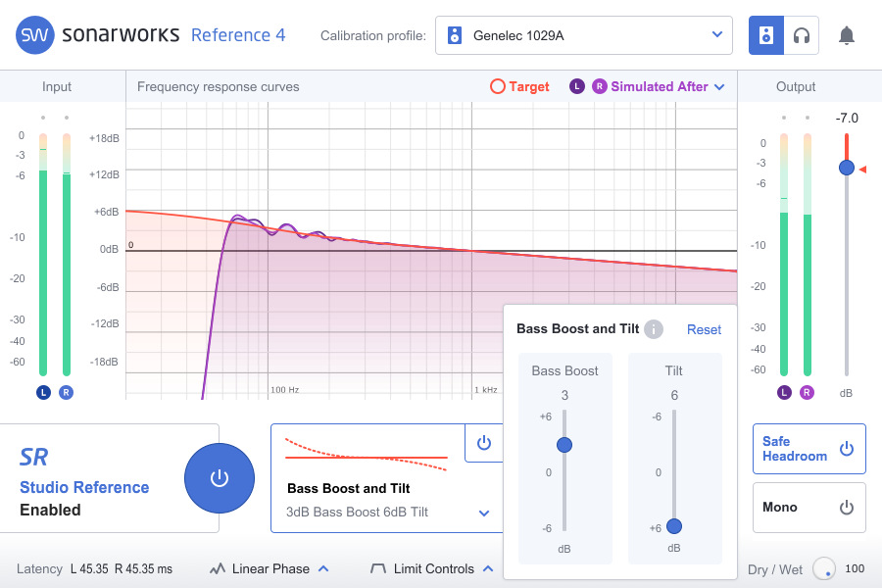Click the -7.0 output gain value
This screenshot has width=882, height=588.
[847, 119]
